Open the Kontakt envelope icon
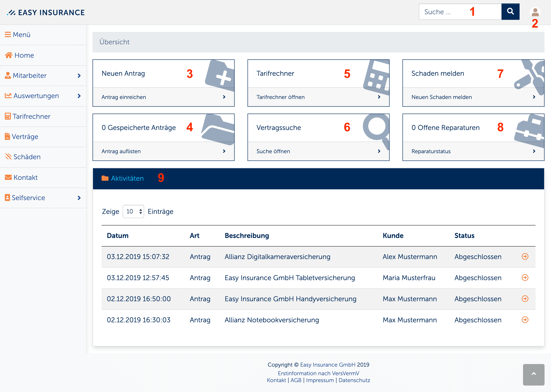Screen dimensions: 551x392 pos(8,177)
